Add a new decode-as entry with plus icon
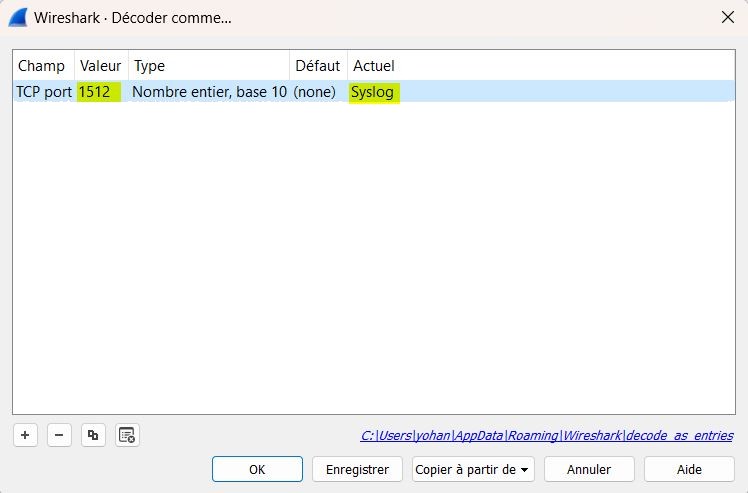 (25, 435)
